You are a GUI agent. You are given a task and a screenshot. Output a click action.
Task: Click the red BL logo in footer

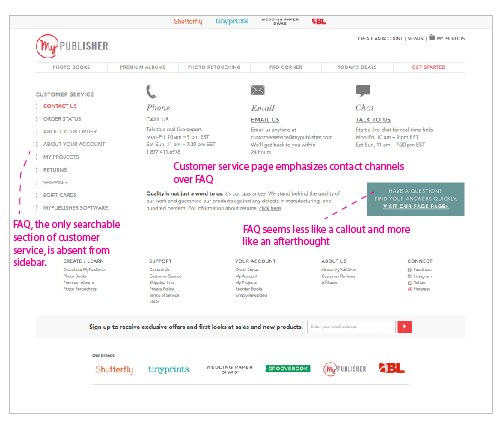point(392,368)
